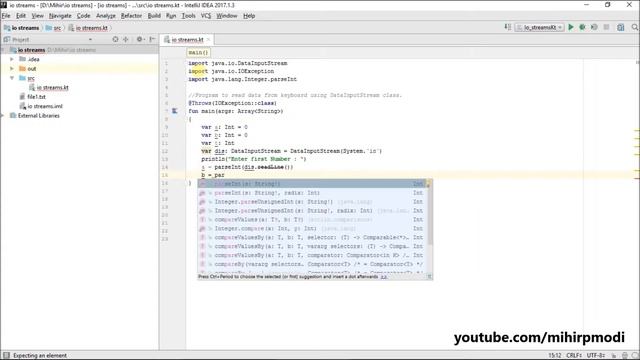The image size is (640, 360).
Task: Choose compareBy(vararg selectors) suggestion
Action: tap(312, 264)
